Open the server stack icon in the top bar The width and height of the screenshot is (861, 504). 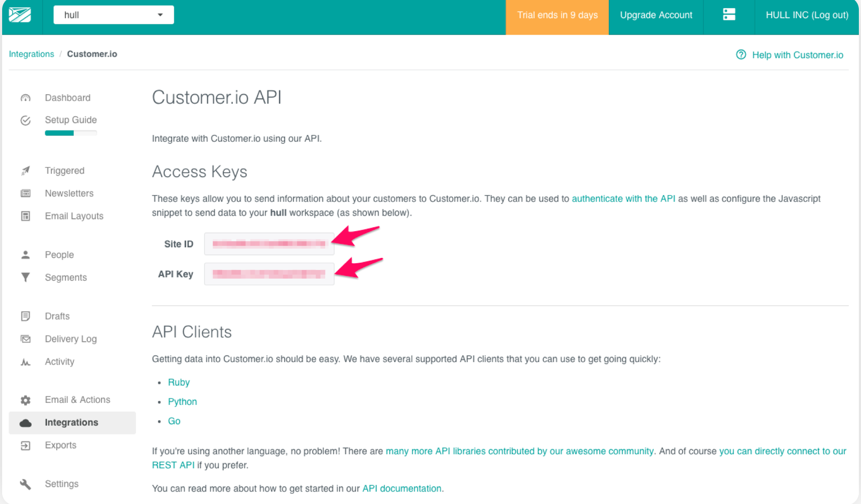[x=729, y=14]
